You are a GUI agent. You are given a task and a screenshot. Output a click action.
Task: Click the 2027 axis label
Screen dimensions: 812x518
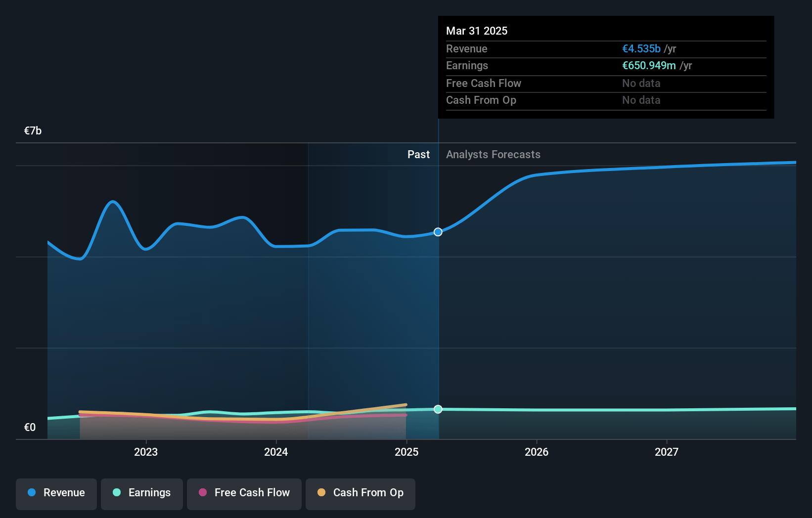(667, 452)
